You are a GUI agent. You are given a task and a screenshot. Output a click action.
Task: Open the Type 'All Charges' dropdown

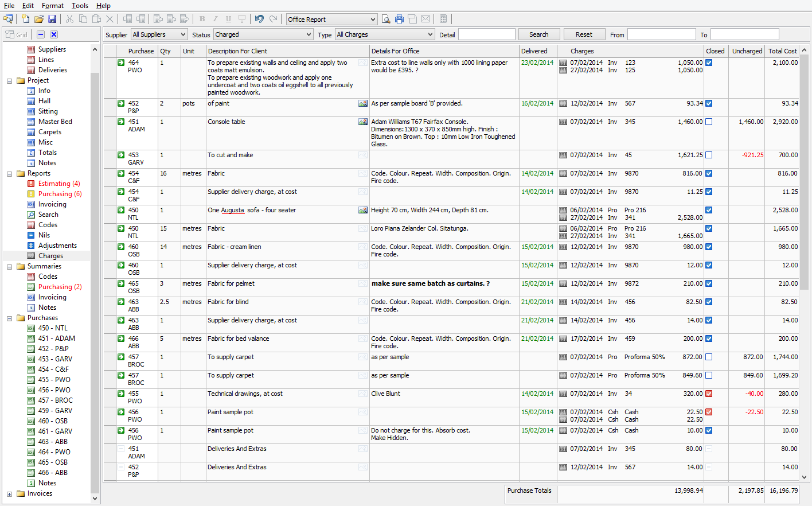(x=385, y=34)
